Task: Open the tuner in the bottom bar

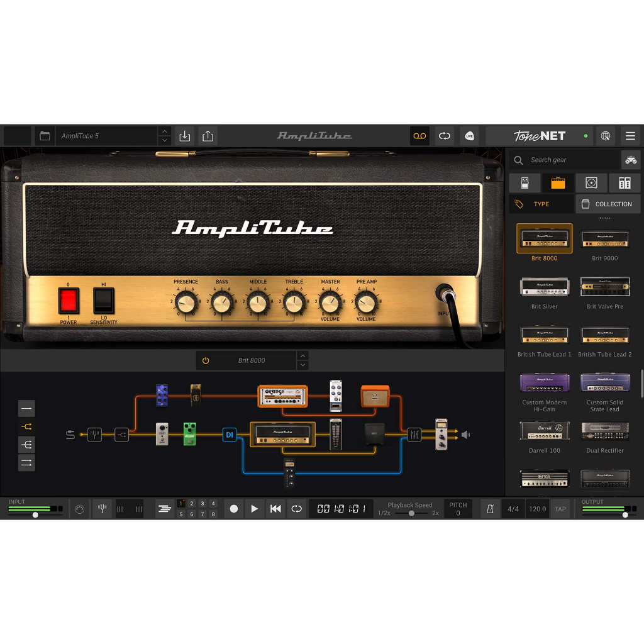Action: click(x=102, y=508)
